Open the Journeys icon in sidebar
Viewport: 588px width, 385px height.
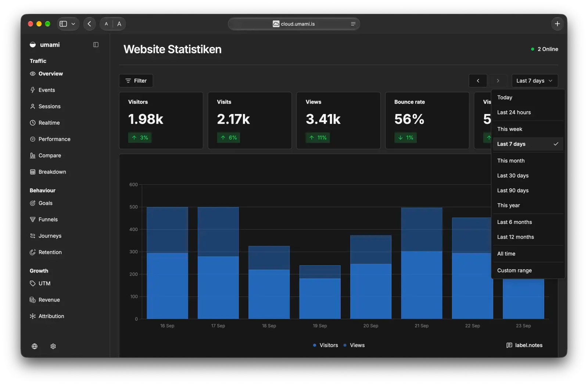tap(33, 236)
